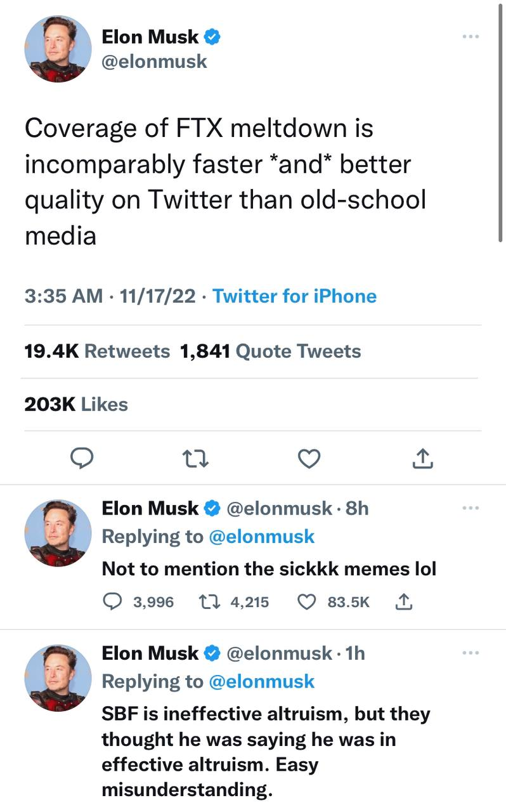This screenshot has height=812, width=506.
Task: Open the reply icon on the main tweet
Action: point(82,458)
